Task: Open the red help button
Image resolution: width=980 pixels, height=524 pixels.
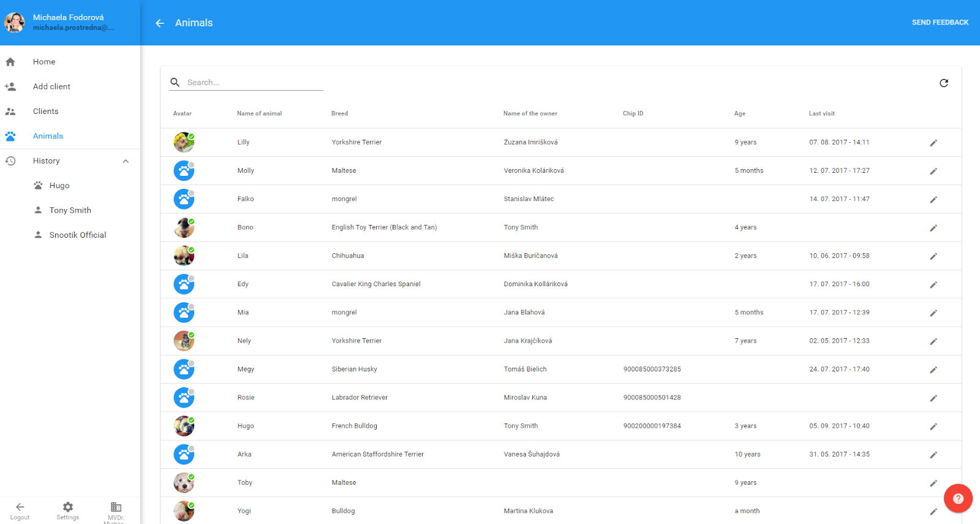Action: (958, 498)
